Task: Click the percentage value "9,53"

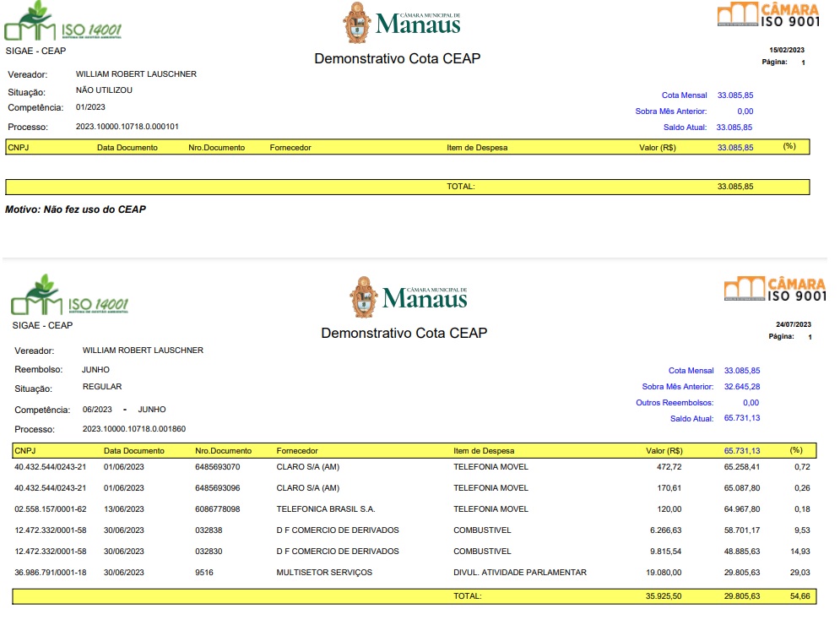Action: tap(802, 530)
